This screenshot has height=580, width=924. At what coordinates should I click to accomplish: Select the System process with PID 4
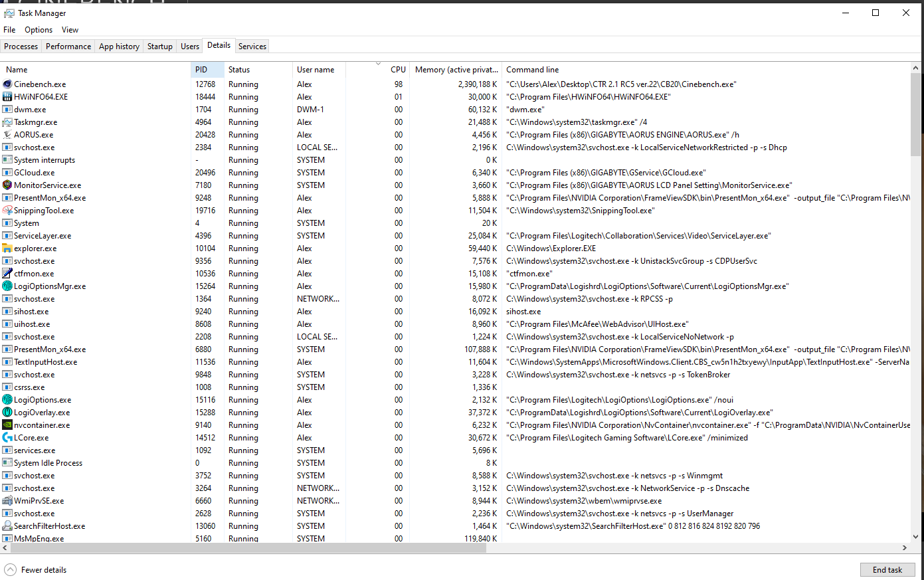[456, 223]
